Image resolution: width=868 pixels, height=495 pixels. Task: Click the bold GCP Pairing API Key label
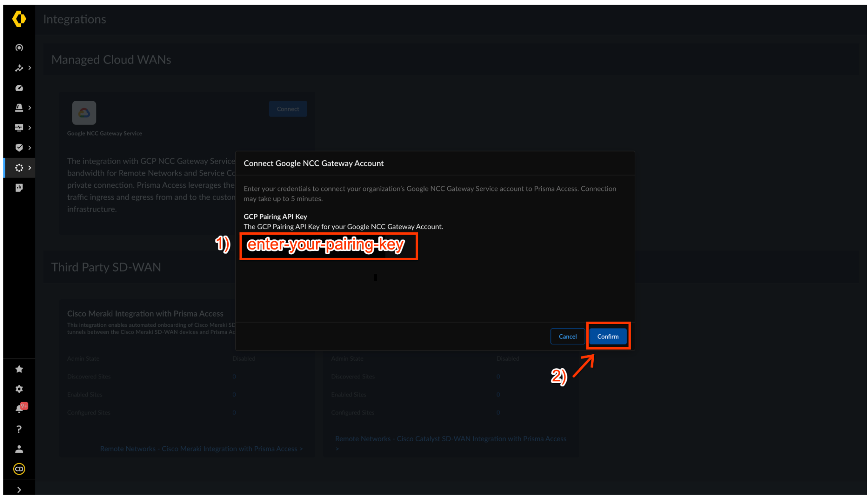(x=275, y=217)
